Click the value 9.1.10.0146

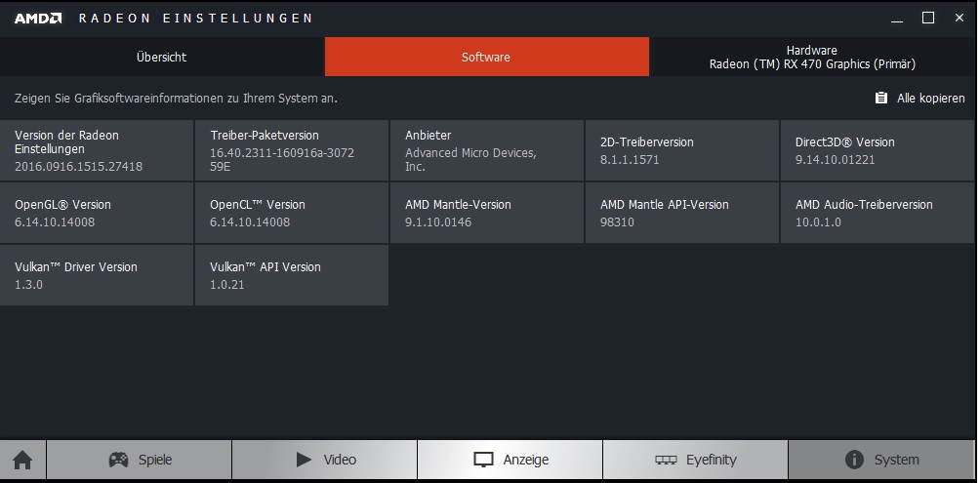point(438,222)
